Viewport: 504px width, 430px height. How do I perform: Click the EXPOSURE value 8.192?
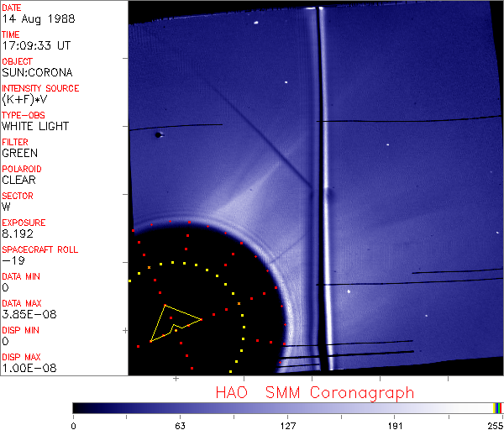[18, 233]
